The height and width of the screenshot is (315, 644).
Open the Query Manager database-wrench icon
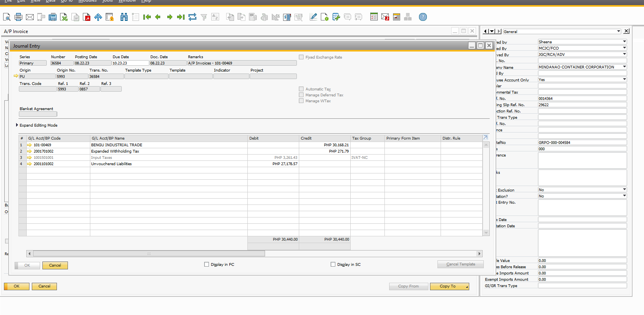(336, 17)
